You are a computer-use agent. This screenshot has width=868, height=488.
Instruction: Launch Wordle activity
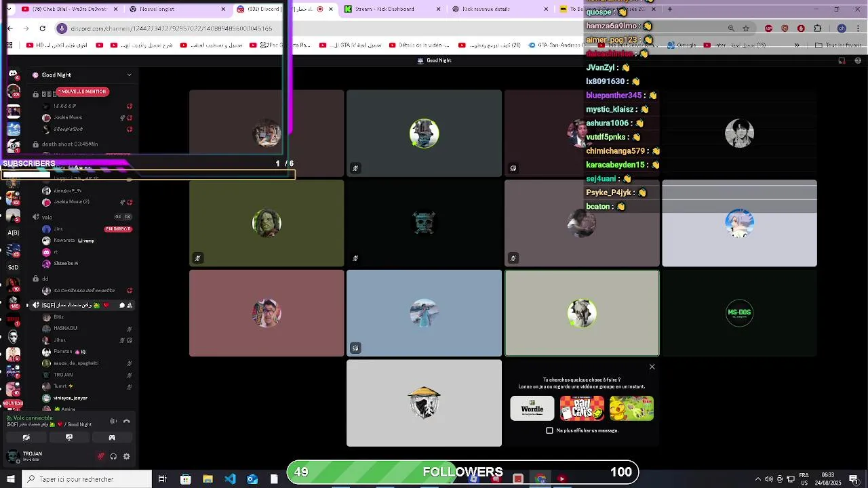[532, 409]
